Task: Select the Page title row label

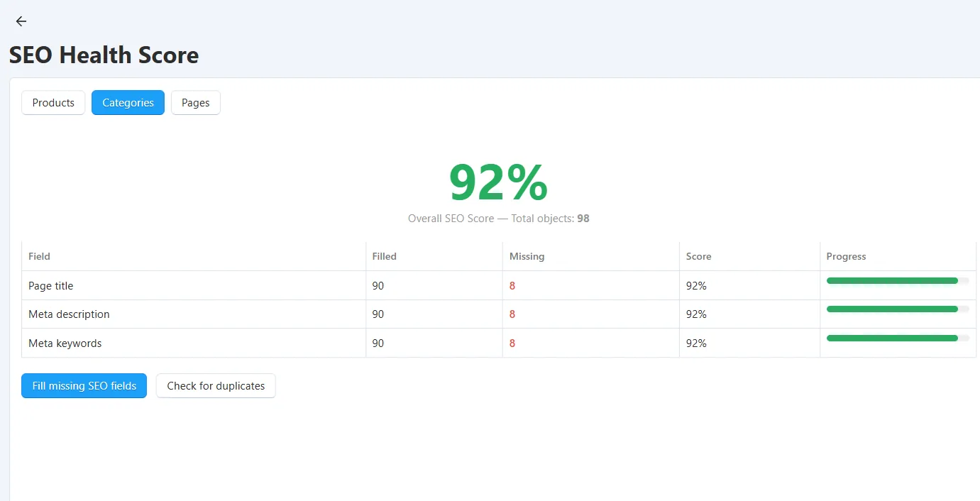Action: pos(51,286)
